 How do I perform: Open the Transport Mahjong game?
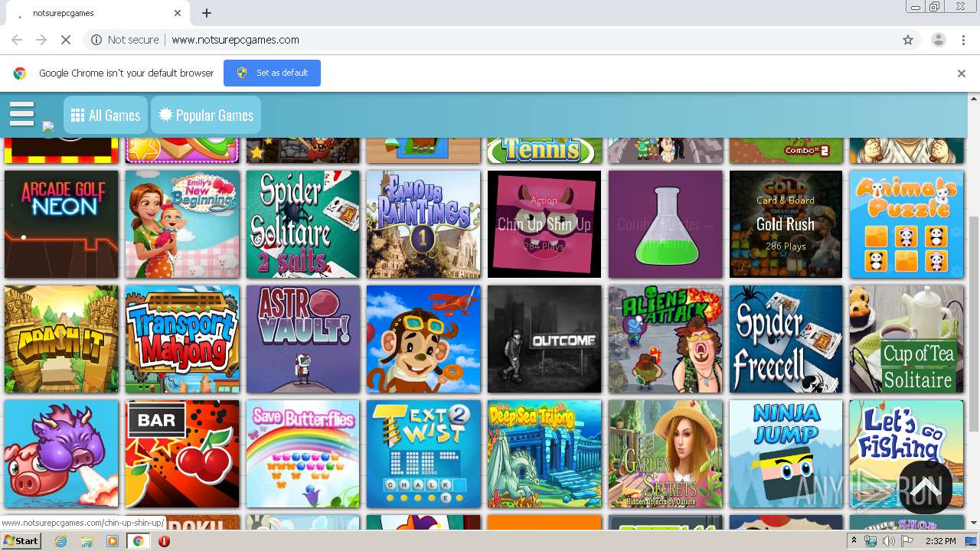pos(182,339)
